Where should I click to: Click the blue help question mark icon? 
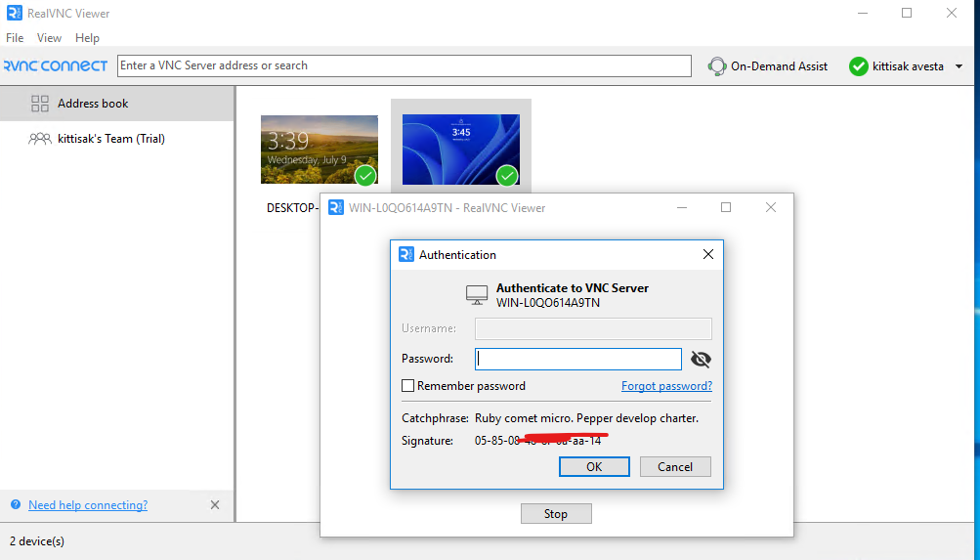16,504
